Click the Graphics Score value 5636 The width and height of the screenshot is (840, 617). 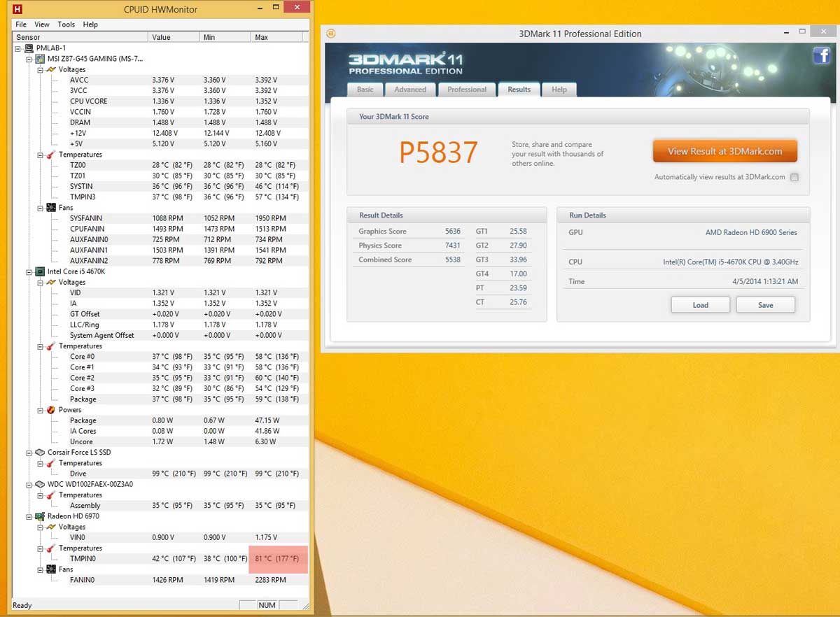click(x=452, y=232)
